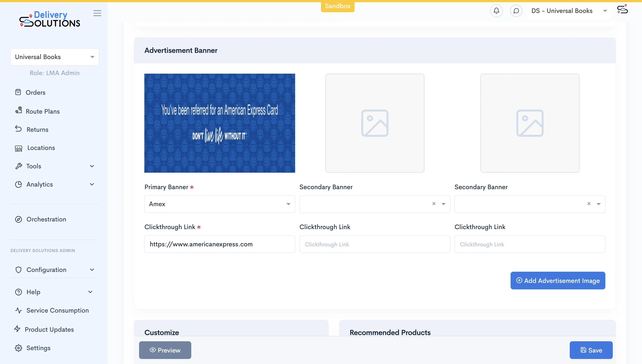642x364 pixels.
Task: Open the chat messages icon
Action: tap(516, 11)
